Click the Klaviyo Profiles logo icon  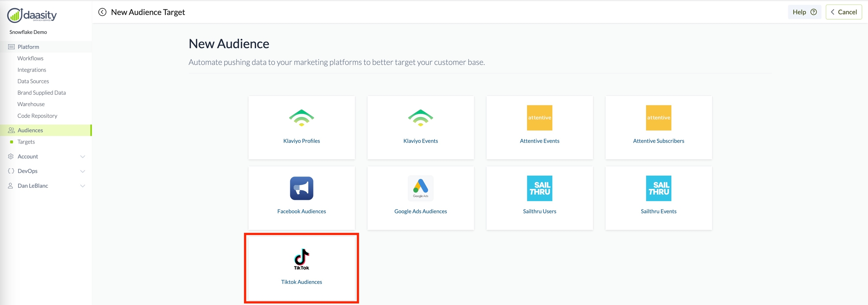[x=301, y=118]
